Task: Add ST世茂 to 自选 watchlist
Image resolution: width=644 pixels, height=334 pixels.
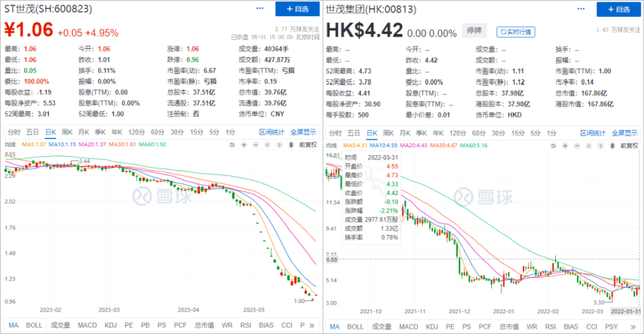Action: [298, 8]
